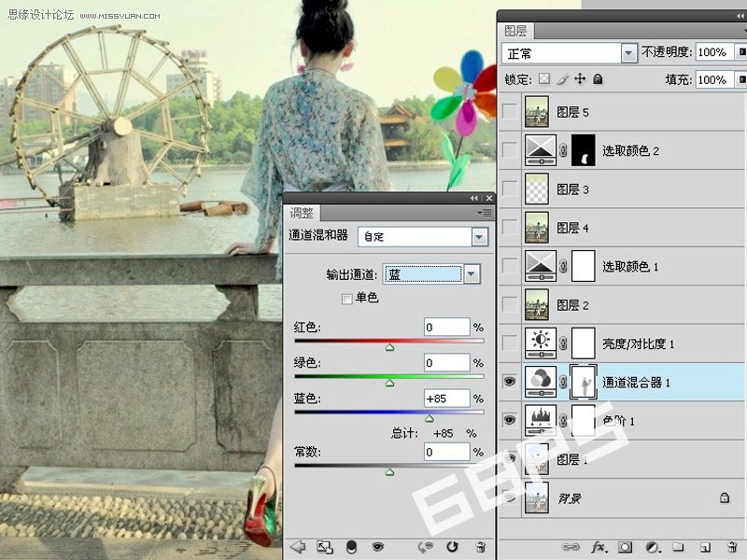Click the 图层 5 layer thumbnail
Screen dimensions: 747x560
[537, 111]
